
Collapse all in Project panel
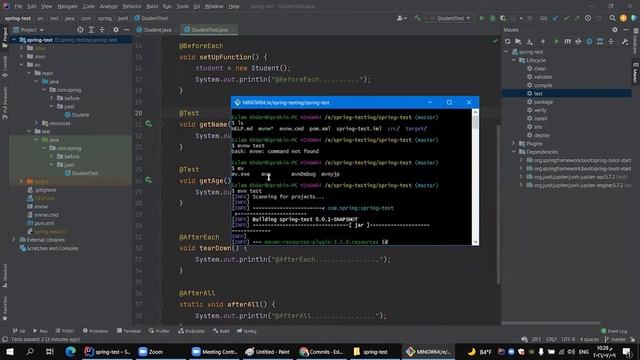click(x=102, y=30)
